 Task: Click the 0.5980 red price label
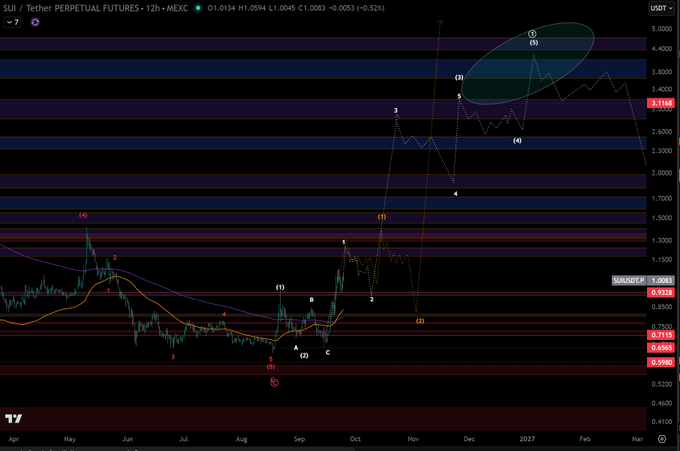[x=661, y=362]
